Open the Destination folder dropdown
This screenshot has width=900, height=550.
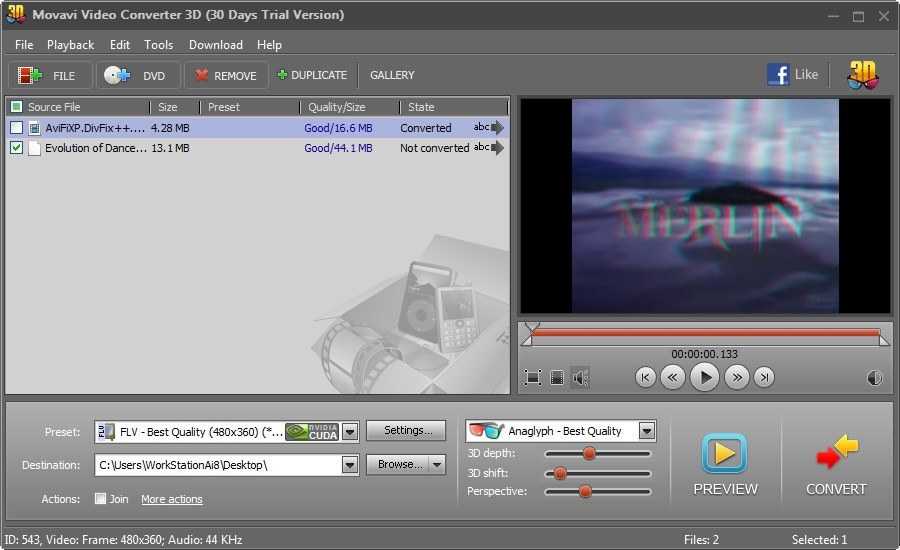[350, 464]
